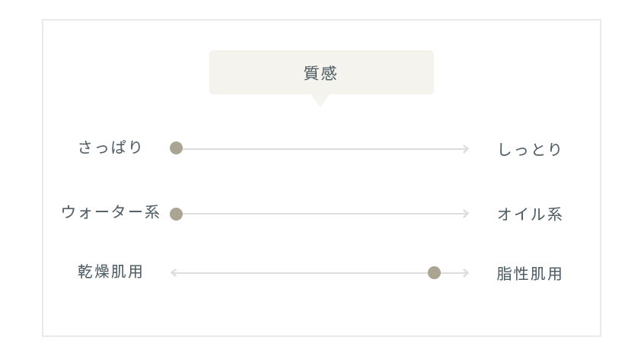
Task: Click the オイル系 label
Action: click(529, 214)
